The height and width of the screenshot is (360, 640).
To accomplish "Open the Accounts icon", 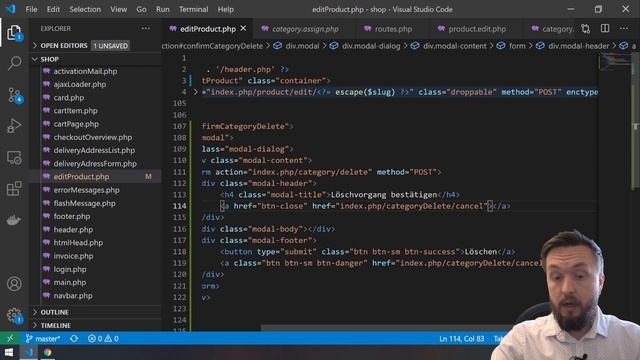I will pos(14,283).
